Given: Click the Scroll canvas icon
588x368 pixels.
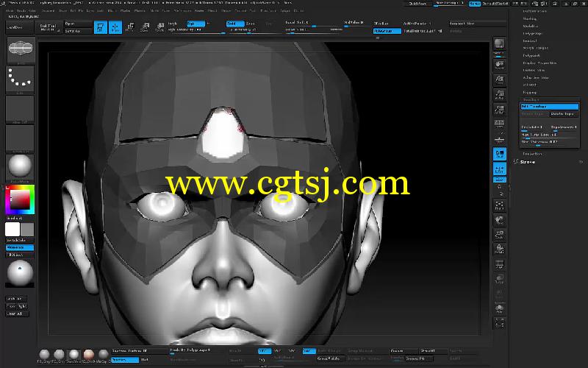Looking at the screenshot, I should [x=499, y=65].
